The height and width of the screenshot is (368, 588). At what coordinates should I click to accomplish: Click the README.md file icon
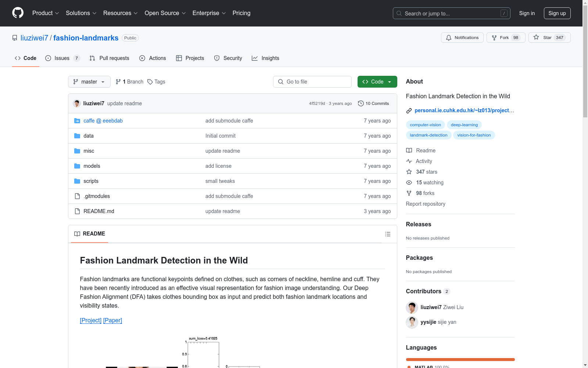[x=77, y=211]
